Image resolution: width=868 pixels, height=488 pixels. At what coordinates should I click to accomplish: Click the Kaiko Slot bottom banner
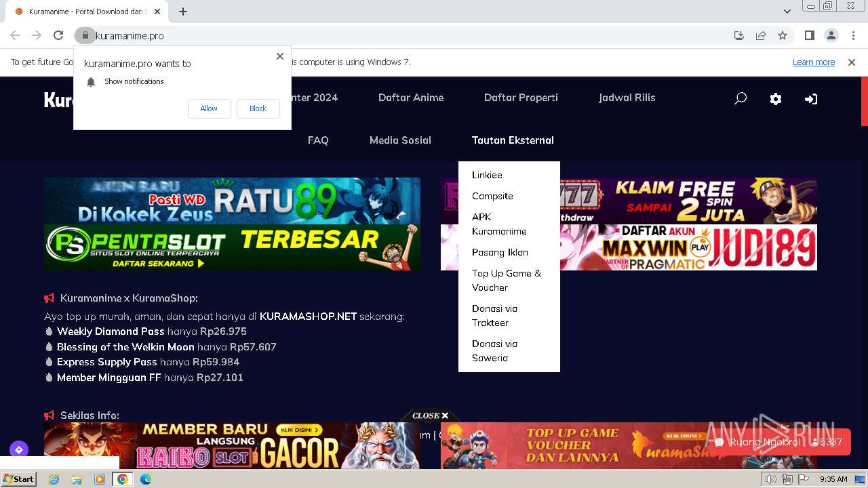(232, 445)
